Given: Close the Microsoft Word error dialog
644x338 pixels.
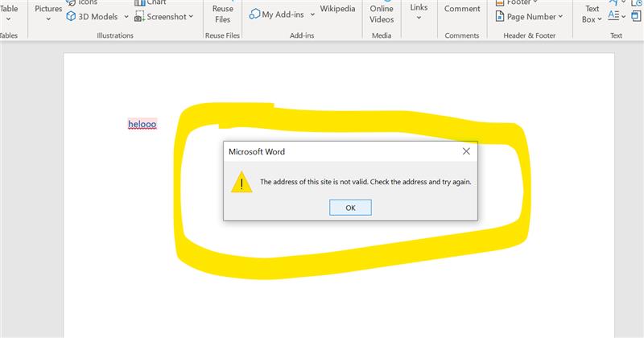Looking at the screenshot, I should pos(466,151).
